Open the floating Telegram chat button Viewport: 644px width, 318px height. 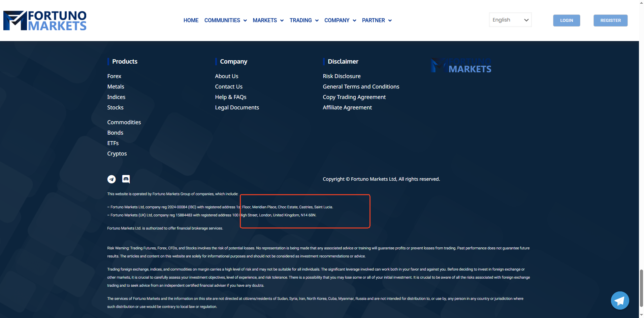tap(620, 300)
